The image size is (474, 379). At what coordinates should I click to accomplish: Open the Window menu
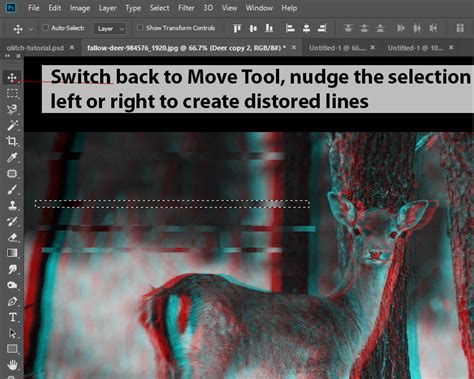pos(259,8)
